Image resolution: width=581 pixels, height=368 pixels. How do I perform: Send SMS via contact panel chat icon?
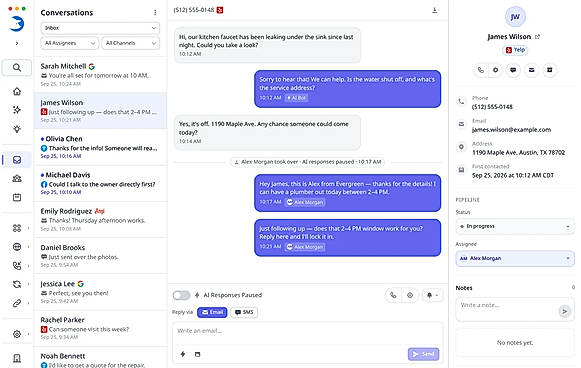(513, 70)
